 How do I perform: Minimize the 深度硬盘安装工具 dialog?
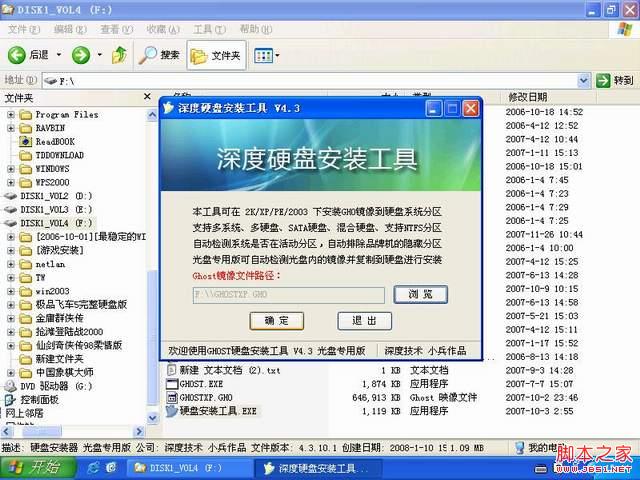[x=433, y=109]
